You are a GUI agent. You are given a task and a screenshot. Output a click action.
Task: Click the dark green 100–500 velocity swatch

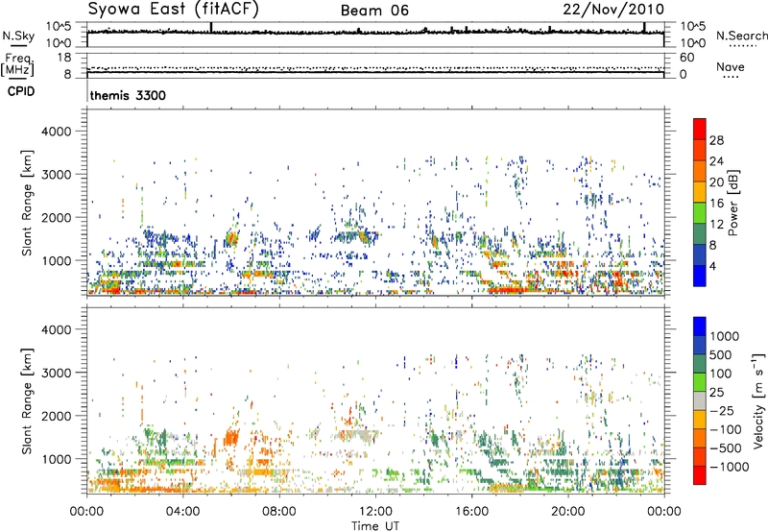pyautogui.click(x=700, y=364)
